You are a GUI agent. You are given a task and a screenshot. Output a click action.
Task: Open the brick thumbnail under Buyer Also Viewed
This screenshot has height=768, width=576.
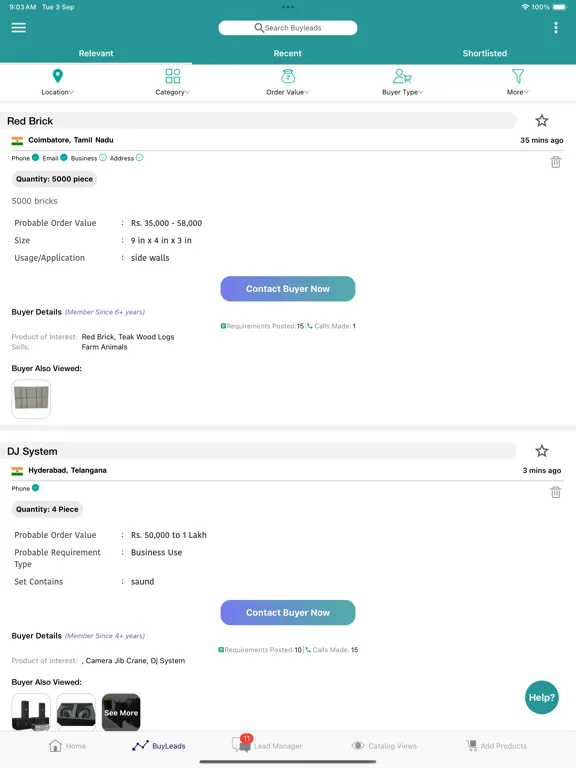click(31, 399)
